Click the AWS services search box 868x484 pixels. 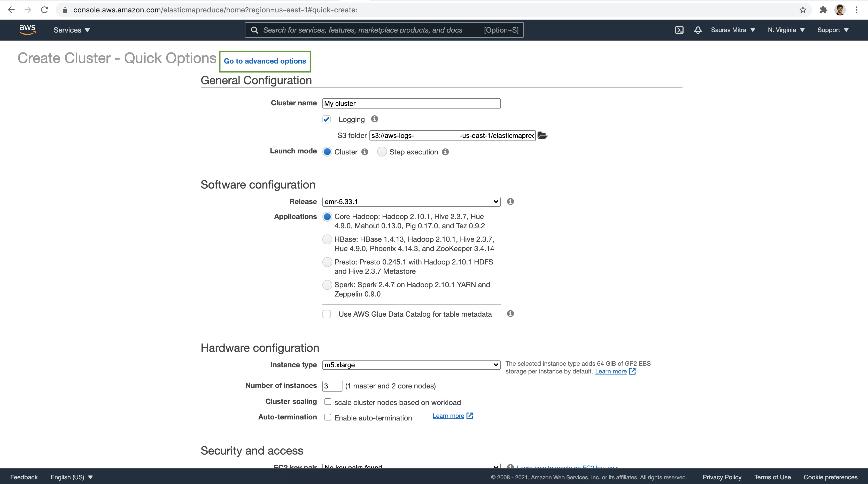[384, 30]
